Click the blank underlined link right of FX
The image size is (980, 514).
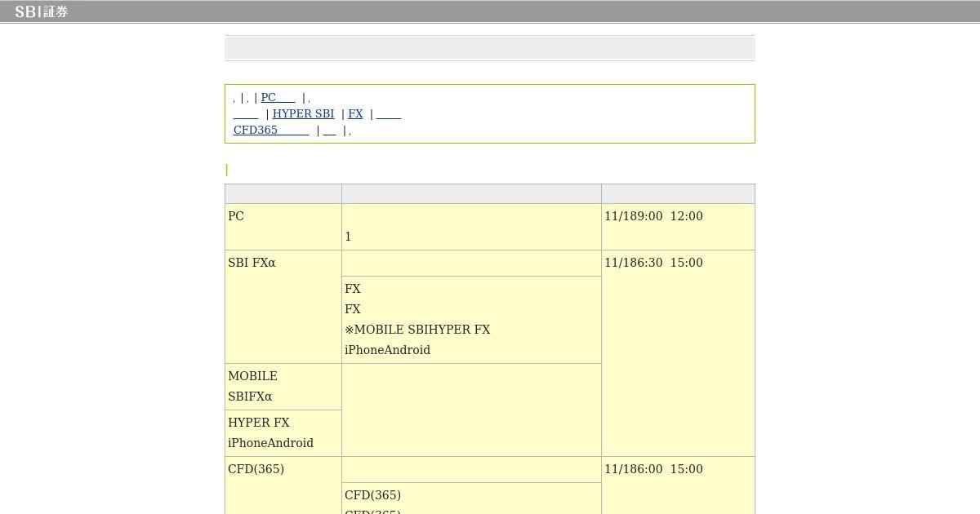[389, 113]
